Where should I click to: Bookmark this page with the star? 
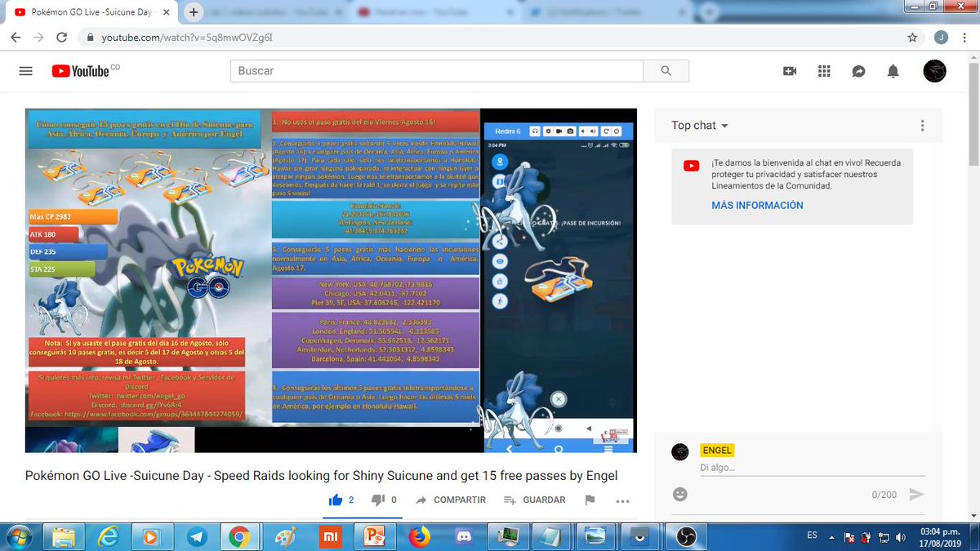(912, 38)
